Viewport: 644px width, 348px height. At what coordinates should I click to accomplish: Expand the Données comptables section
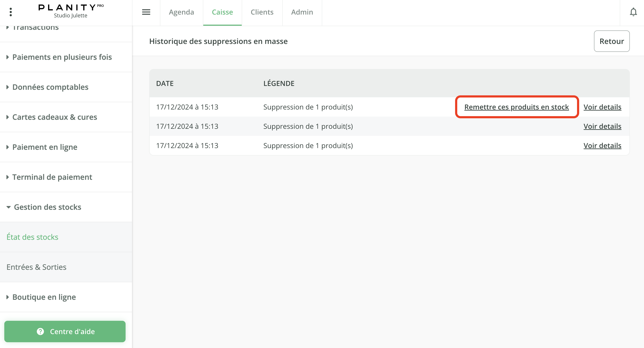(x=50, y=87)
